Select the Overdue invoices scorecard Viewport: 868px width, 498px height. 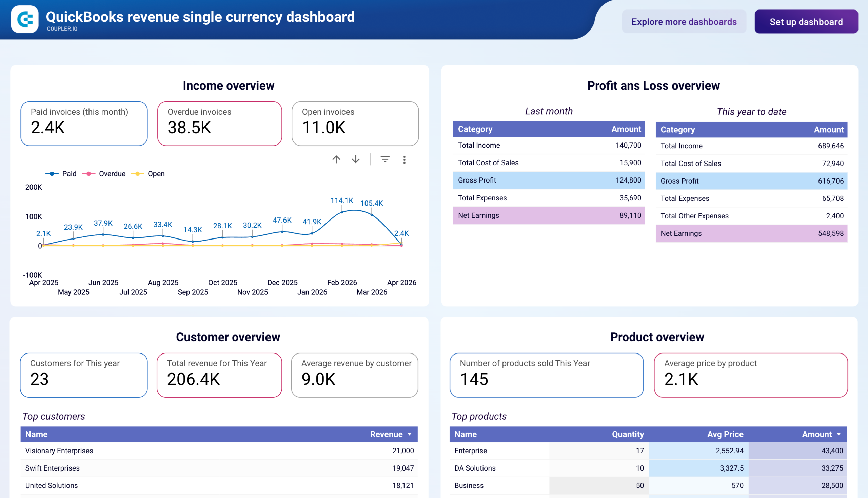219,124
